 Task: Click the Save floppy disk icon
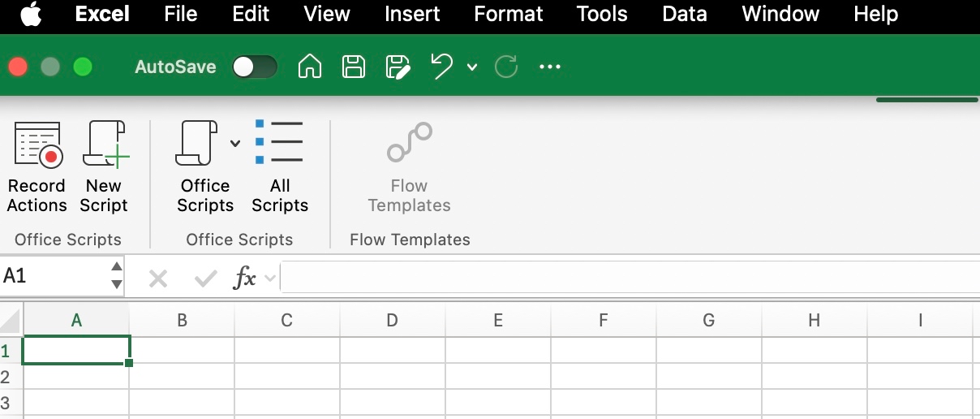tap(354, 67)
